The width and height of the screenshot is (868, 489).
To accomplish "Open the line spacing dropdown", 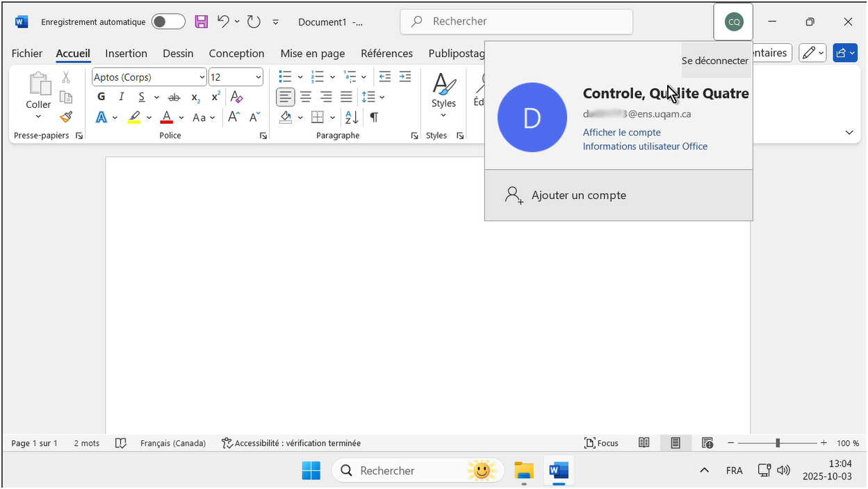I will click(x=373, y=97).
